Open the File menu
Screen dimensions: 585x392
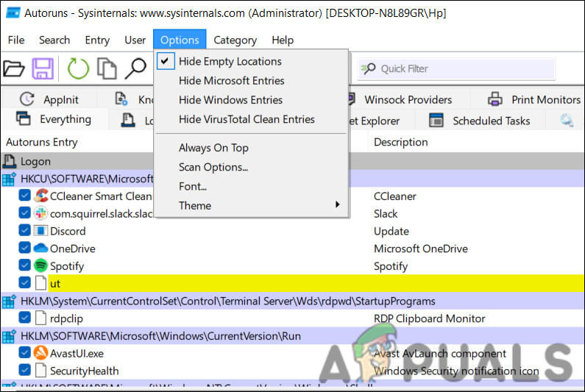(x=16, y=40)
